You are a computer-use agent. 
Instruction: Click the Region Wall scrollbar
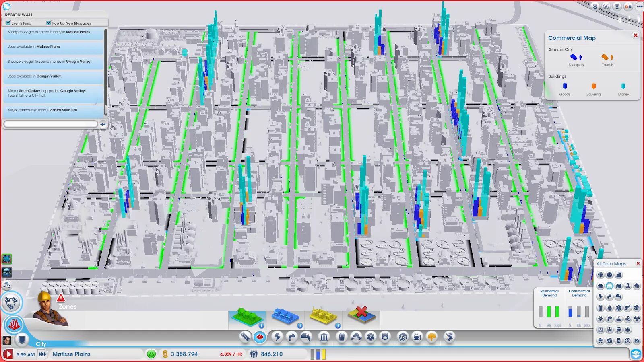pos(106,72)
